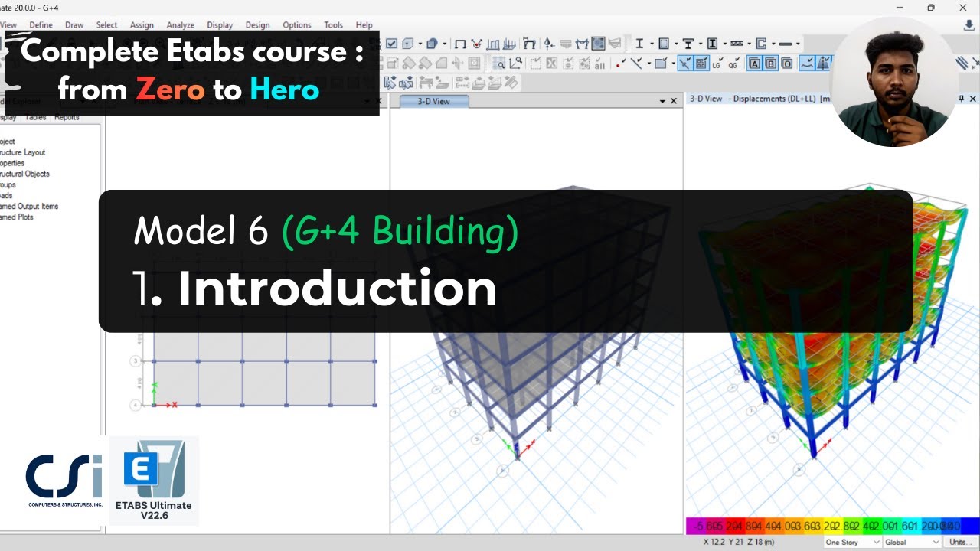Toggle the highlighted crossing-lines snap button
Viewport: 980px width, 551px height.
coord(685,64)
